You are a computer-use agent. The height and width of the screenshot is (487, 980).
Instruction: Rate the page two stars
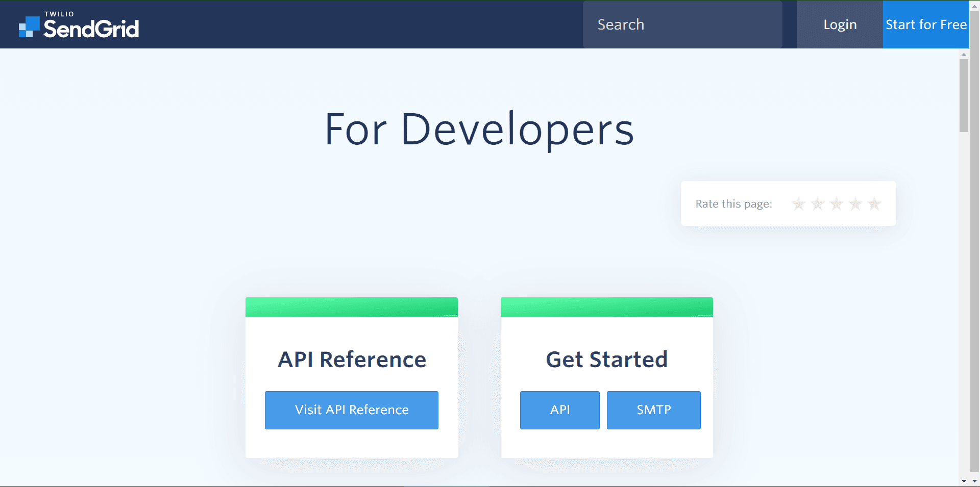coord(817,203)
